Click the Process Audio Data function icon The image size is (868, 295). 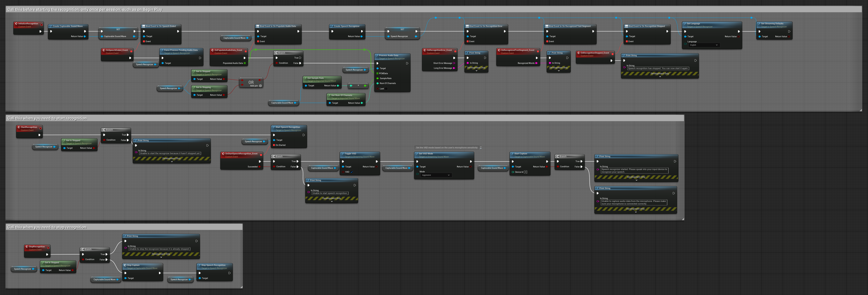tap(377, 56)
